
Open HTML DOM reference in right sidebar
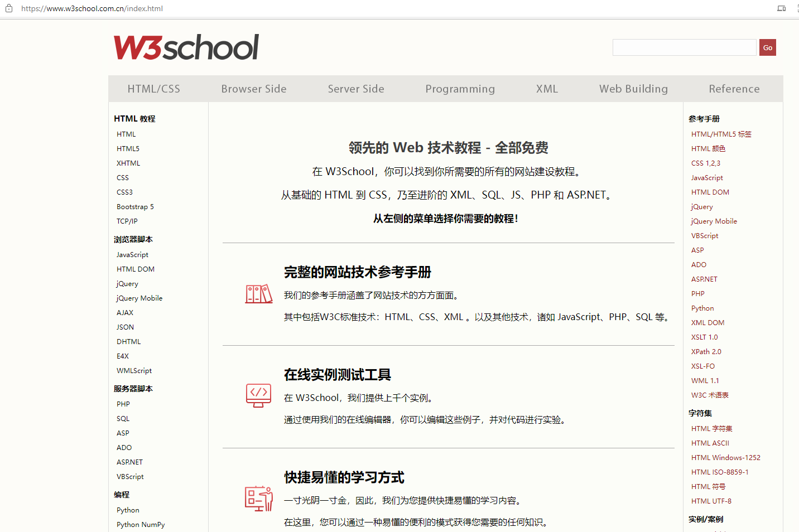[x=710, y=192]
